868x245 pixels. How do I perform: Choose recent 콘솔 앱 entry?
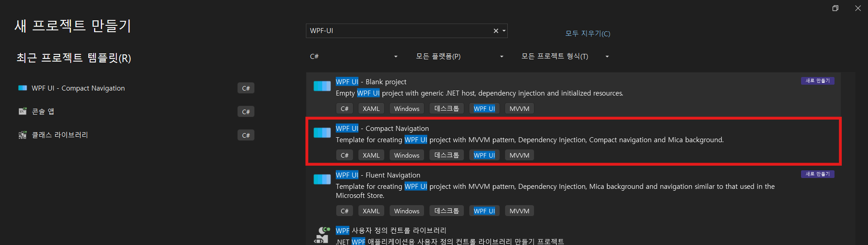[x=136, y=111]
